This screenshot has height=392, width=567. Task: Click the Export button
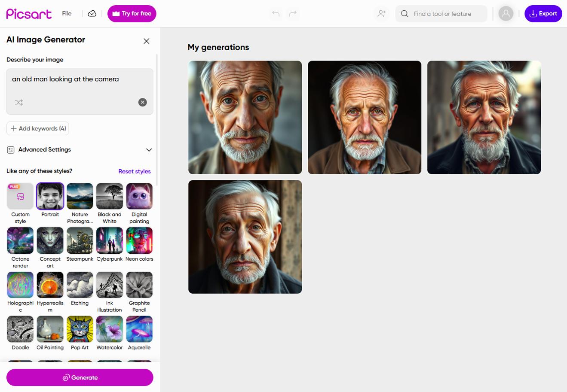pyautogui.click(x=543, y=13)
